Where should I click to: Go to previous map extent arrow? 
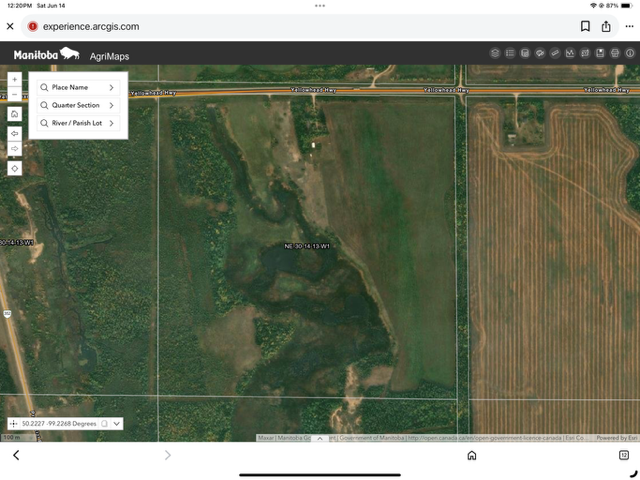click(x=14, y=132)
